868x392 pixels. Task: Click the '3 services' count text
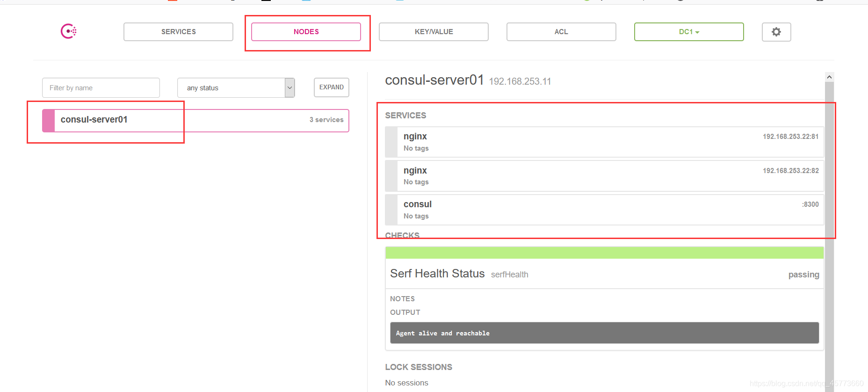pos(326,120)
